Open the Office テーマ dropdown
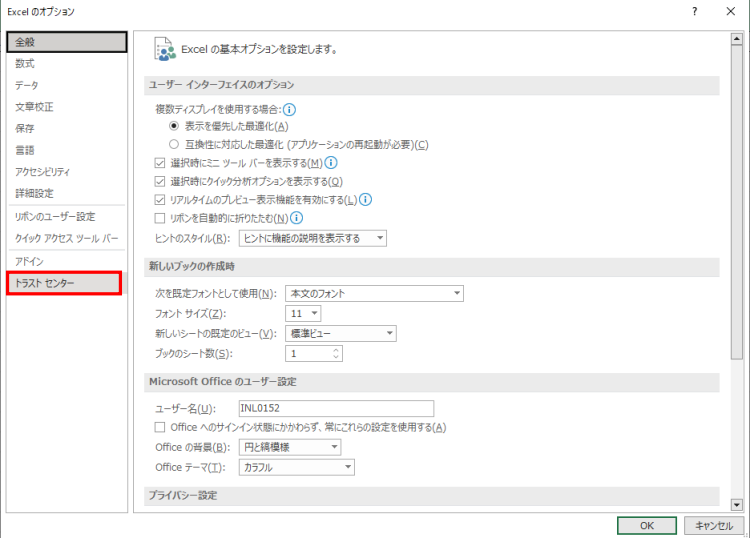 297,467
